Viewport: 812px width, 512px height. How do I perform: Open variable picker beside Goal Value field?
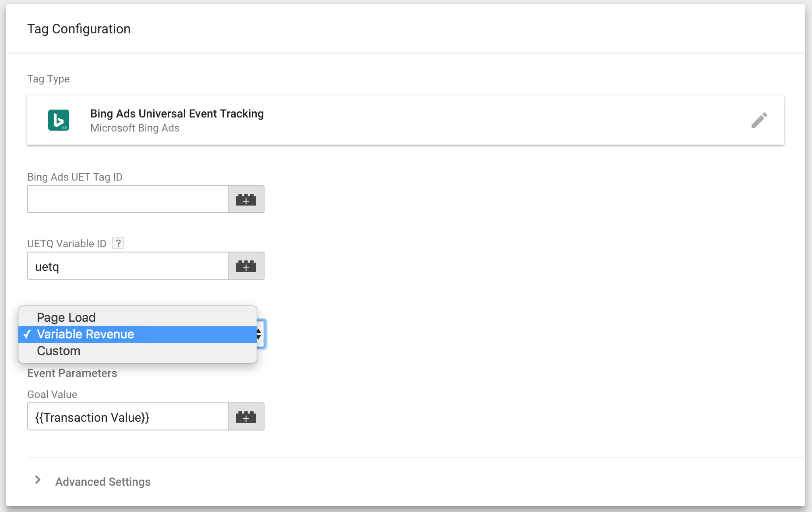[246, 417]
